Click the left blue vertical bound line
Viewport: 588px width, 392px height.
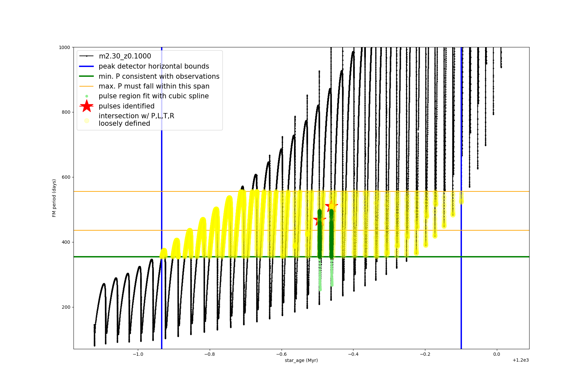point(162,294)
